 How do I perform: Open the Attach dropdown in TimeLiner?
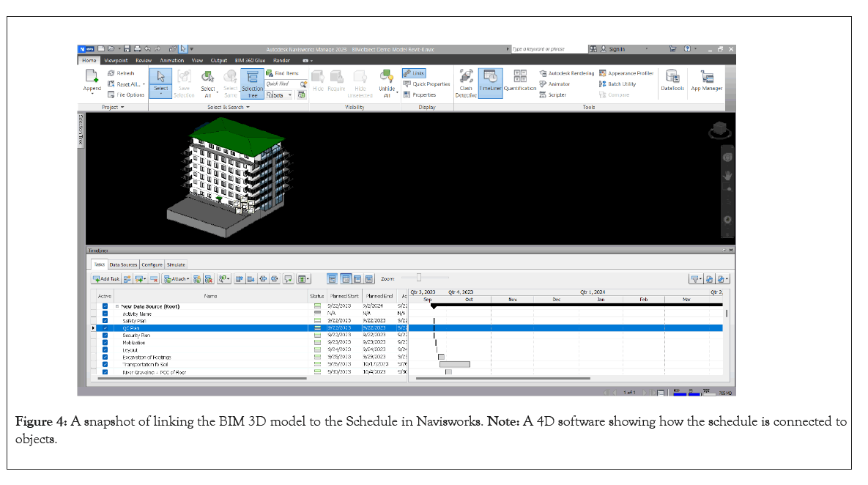(177, 278)
